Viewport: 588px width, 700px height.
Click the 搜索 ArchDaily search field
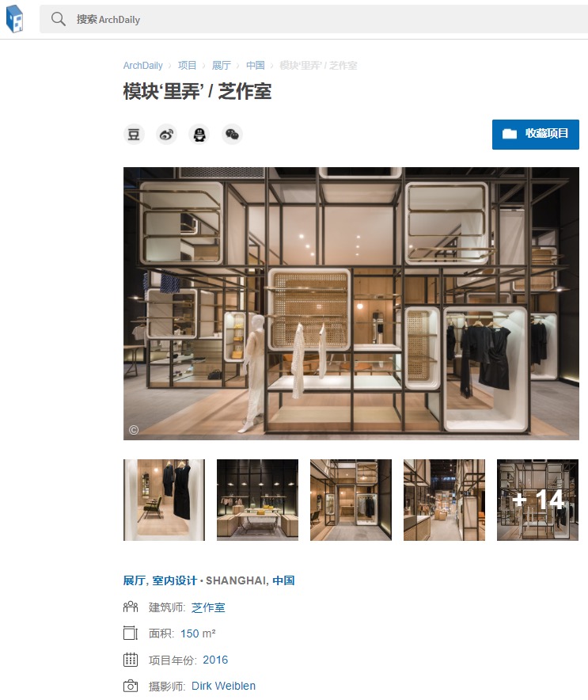(313, 19)
